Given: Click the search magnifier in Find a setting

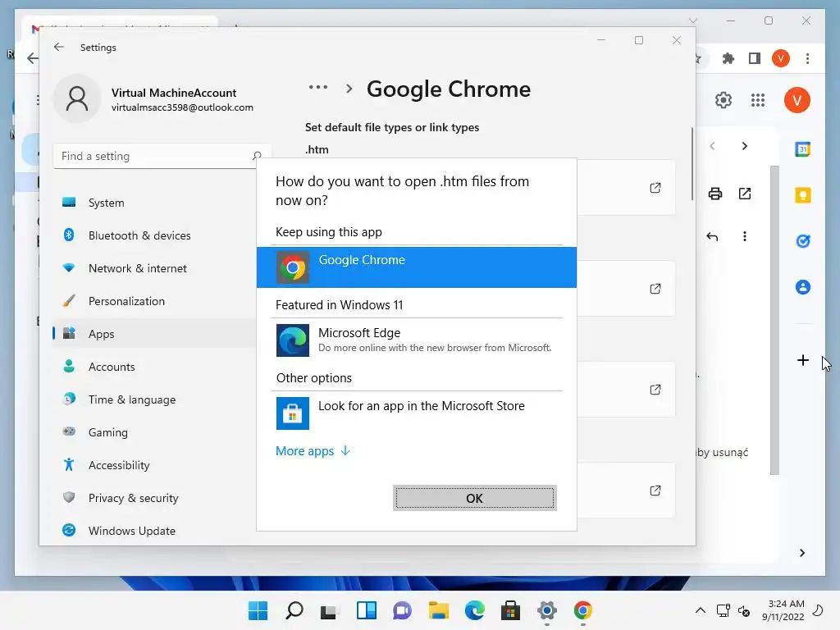Looking at the screenshot, I should [x=257, y=156].
